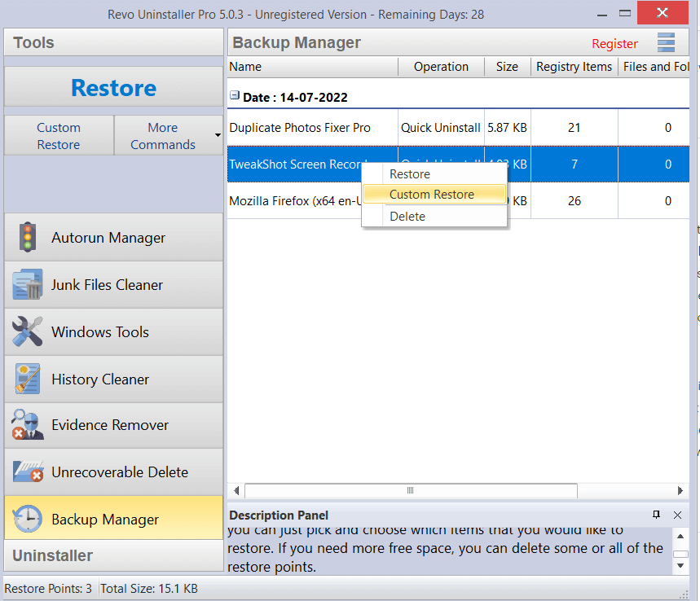The image size is (700, 601).
Task: Collapse the Date 14-07-2022 group
Action: coord(235,96)
